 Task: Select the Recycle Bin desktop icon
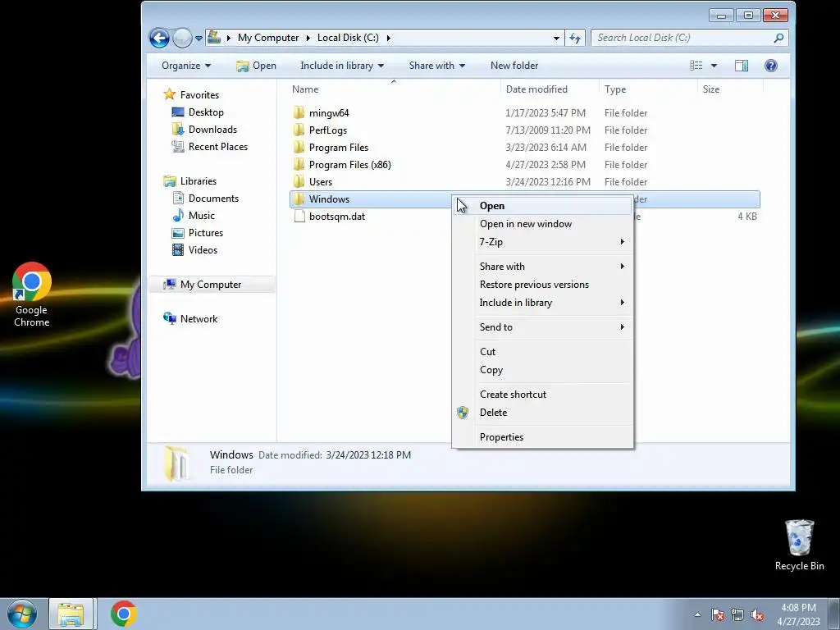tap(799, 545)
